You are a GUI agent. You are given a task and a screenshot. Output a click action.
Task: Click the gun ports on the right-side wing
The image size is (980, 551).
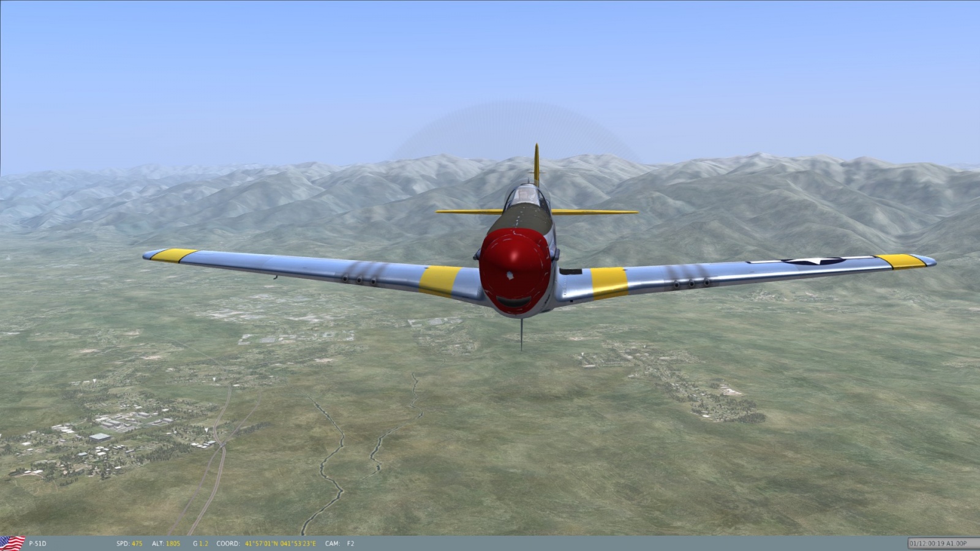click(x=690, y=283)
